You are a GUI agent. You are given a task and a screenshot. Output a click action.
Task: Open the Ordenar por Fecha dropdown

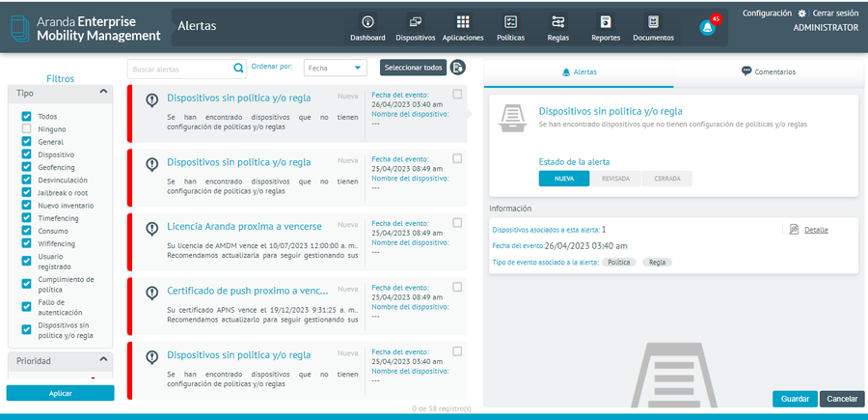[335, 68]
